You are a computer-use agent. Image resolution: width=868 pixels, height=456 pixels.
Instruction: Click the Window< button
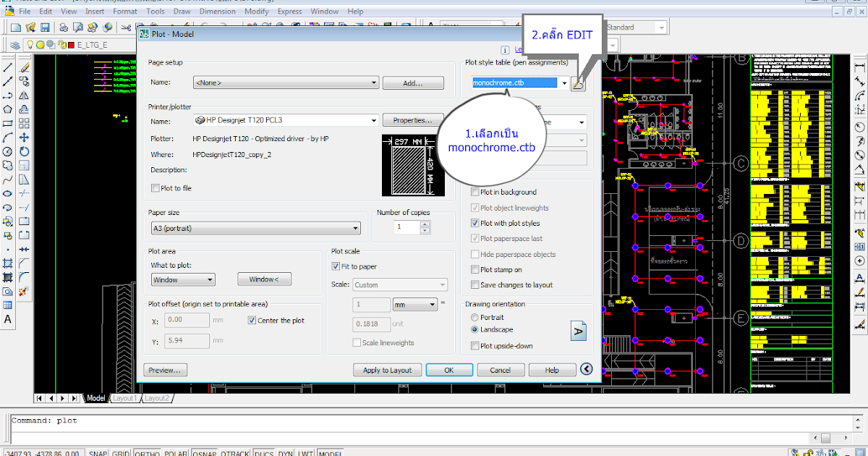tap(264, 279)
